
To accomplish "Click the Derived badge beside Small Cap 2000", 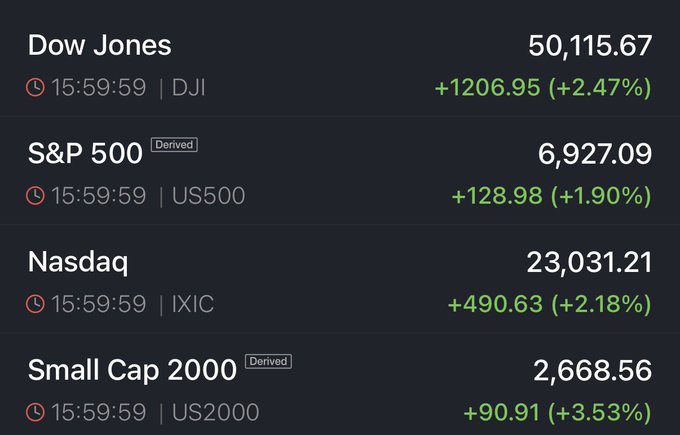I will (x=268, y=361).
